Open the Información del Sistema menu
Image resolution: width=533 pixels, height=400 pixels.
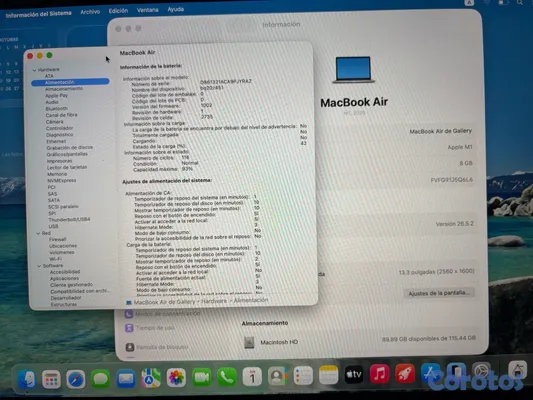click(38, 14)
